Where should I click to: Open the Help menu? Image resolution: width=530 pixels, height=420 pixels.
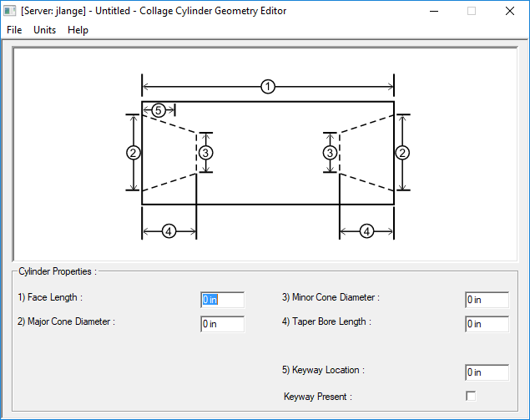pyautogui.click(x=78, y=30)
